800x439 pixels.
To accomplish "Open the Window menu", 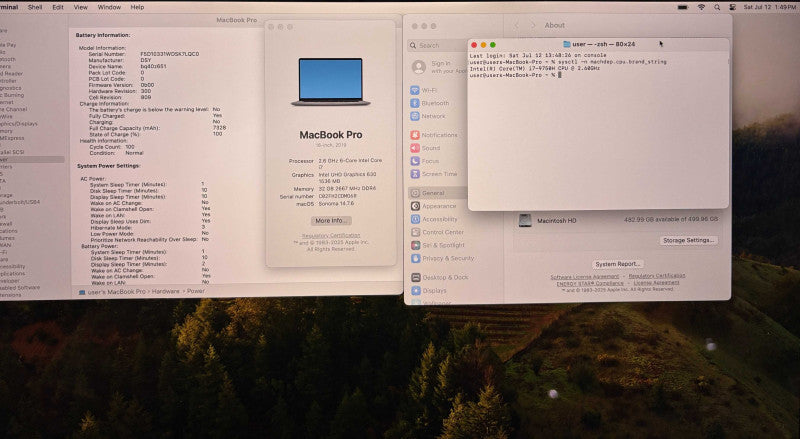I will [x=109, y=7].
